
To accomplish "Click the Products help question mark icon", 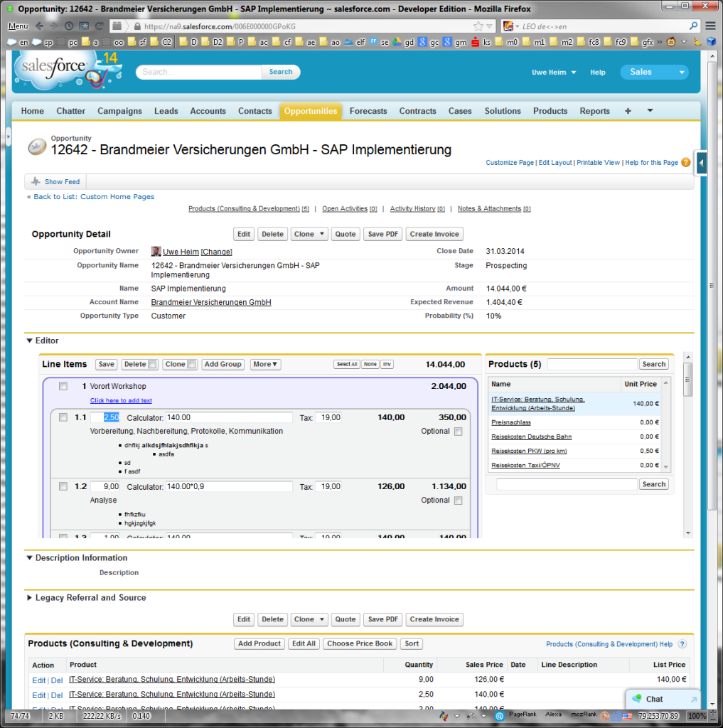I will pyautogui.click(x=682, y=644).
